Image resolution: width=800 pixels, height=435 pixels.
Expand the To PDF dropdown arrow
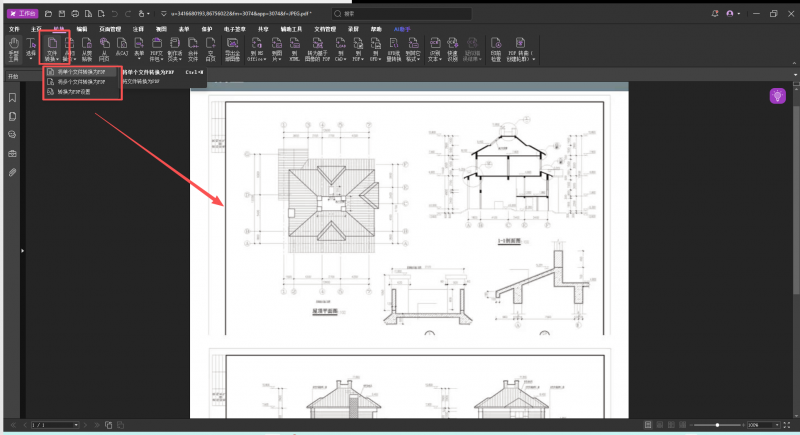tap(362, 60)
